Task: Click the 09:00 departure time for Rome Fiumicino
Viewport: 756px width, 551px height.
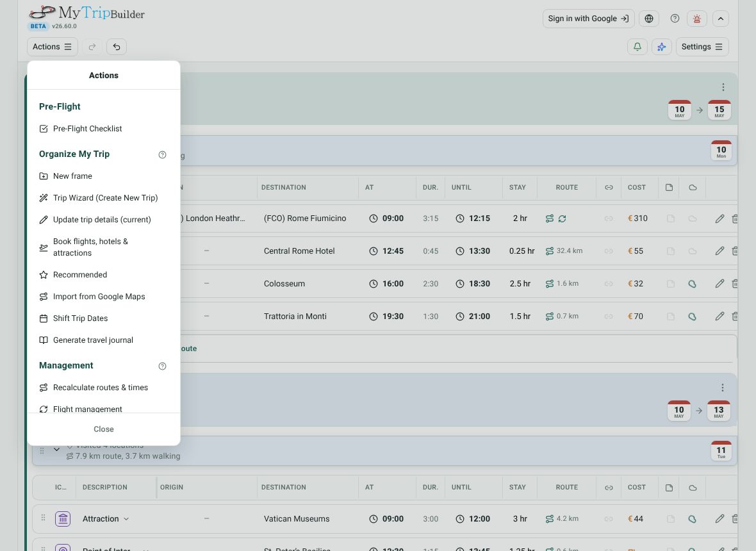Action: click(x=386, y=218)
